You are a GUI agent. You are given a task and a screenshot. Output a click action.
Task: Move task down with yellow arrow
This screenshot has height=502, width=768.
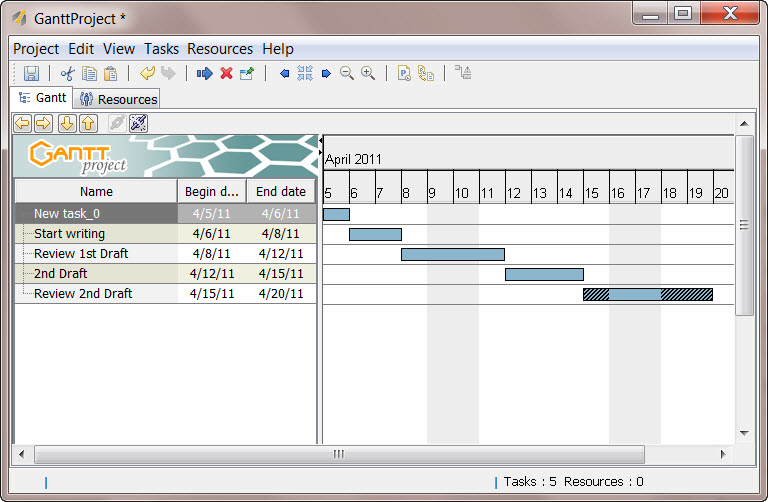click(67, 123)
